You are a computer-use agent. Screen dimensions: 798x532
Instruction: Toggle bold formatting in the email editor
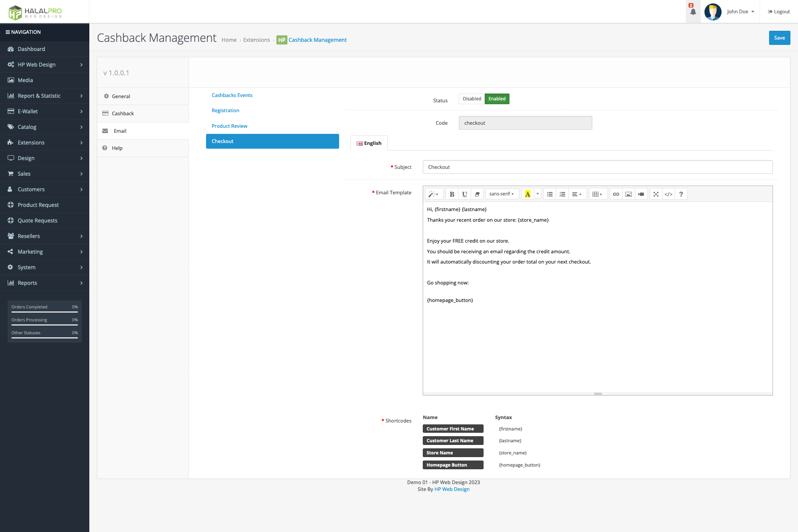[452, 194]
